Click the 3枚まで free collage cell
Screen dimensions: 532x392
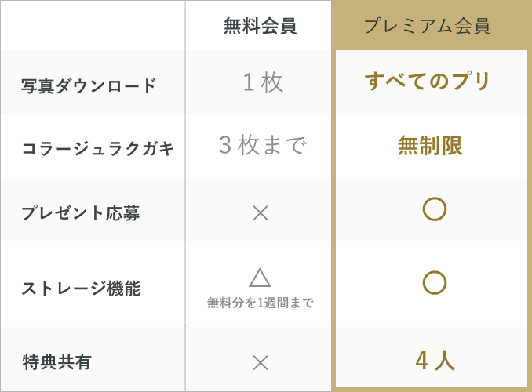[x=263, y=145]
